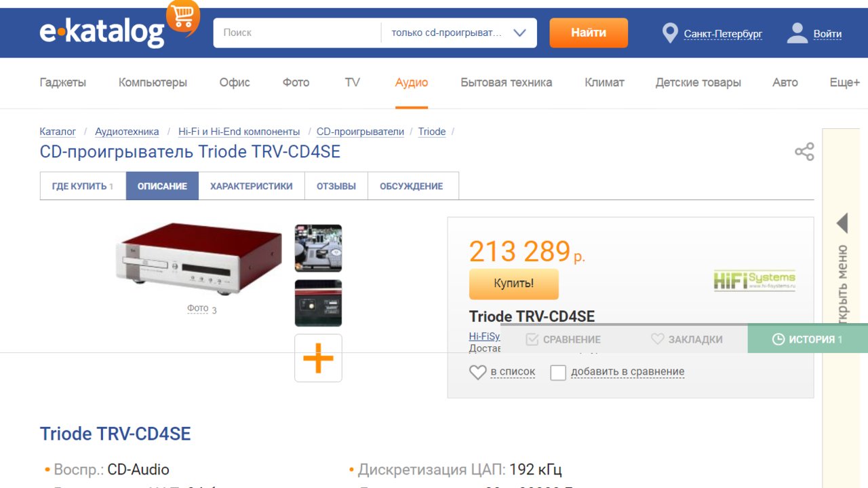
Task: Click into the Поиск search field
Action: point(298,33)
